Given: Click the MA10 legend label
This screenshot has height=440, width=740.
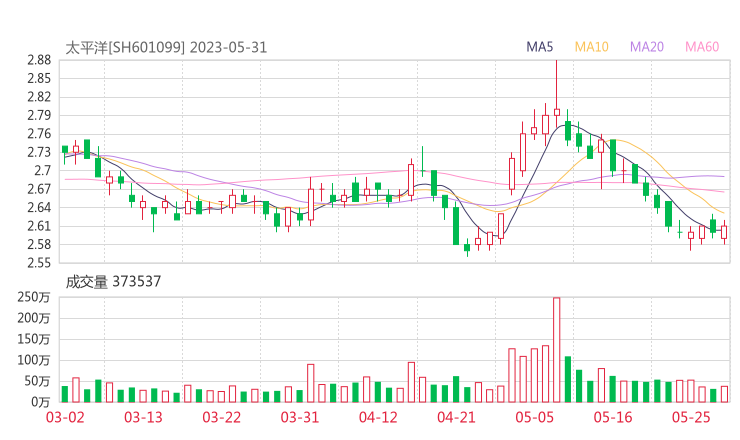Looking at the screenshot, I should [591, 47].
